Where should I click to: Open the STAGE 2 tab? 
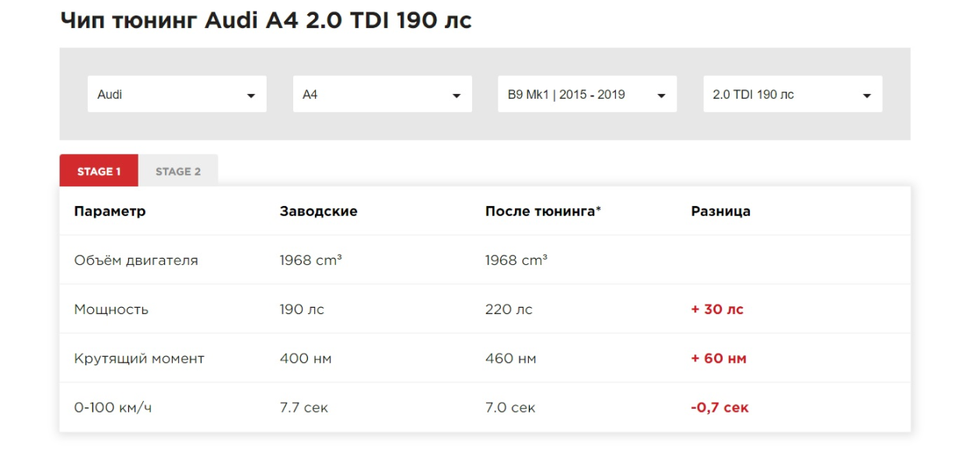point(178,172)
